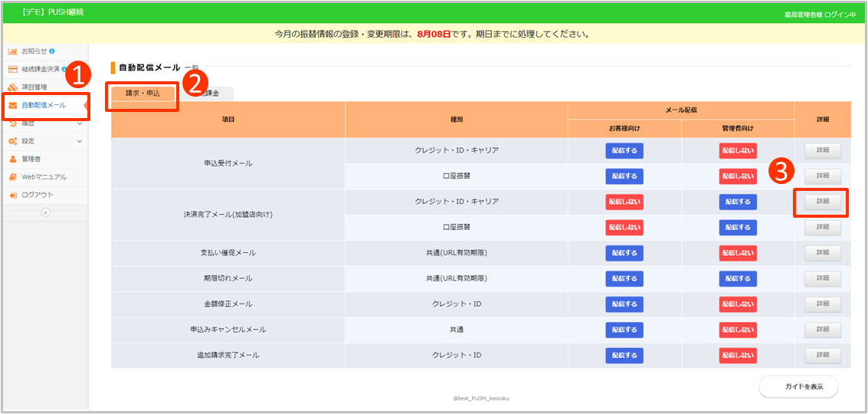Screen dimensions: 868x414
Task: Click the 自動配信メール envelope icon
Action: pyautogui.click(x=13, y=105)
